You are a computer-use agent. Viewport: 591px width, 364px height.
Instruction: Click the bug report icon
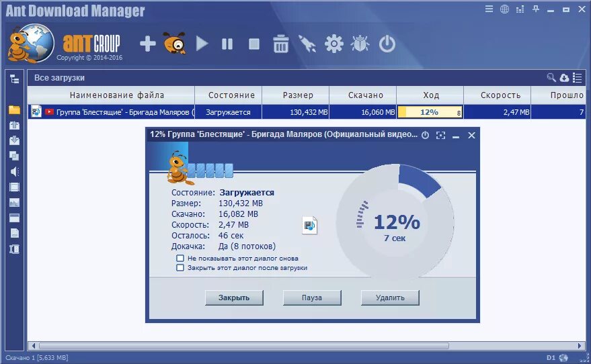[360, 44]
